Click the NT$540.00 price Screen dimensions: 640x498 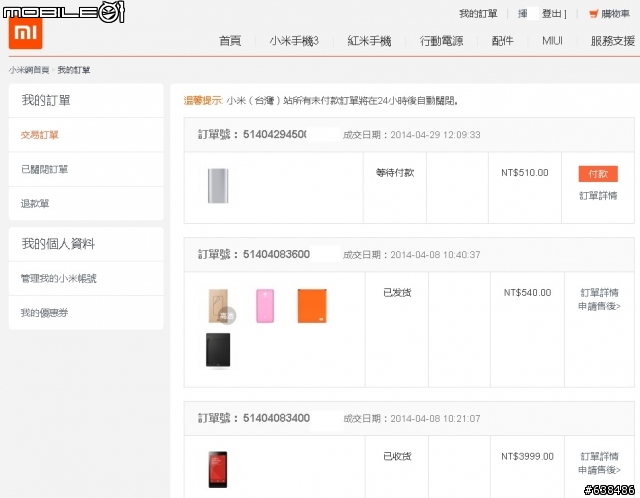click(x=527, y=292)
